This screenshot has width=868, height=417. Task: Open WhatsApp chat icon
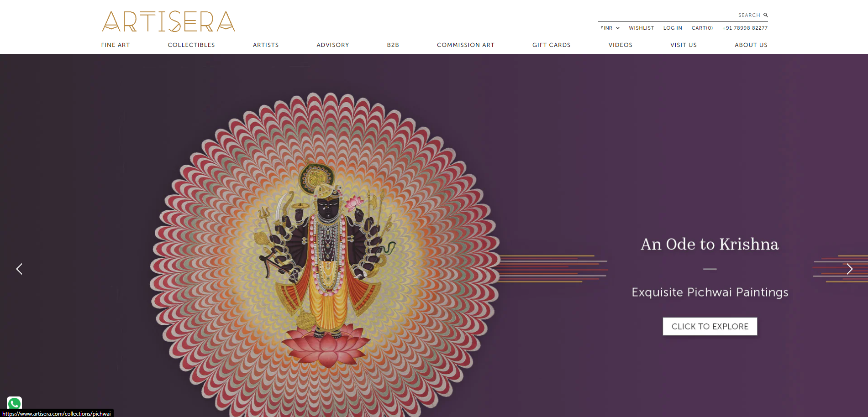click(x=14, y=403)
